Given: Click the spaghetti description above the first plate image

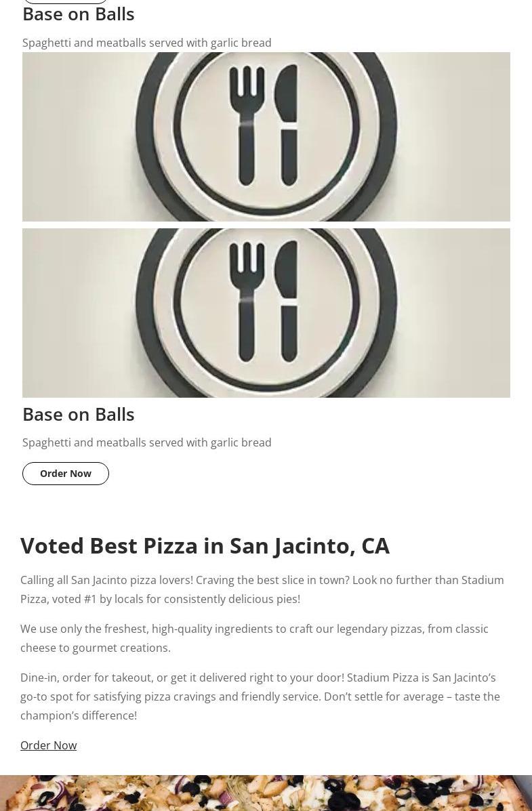Looking at the screenshot, I should (x=147, y=43).
